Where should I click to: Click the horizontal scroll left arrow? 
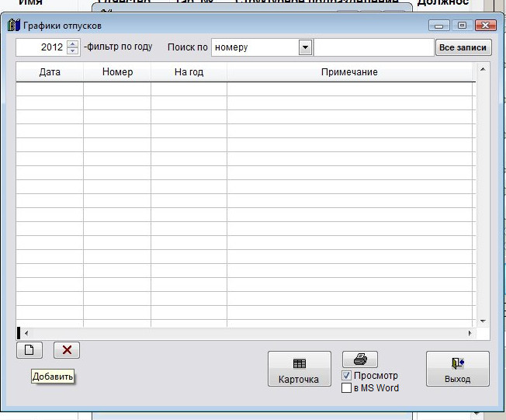[x=26, y=333]
